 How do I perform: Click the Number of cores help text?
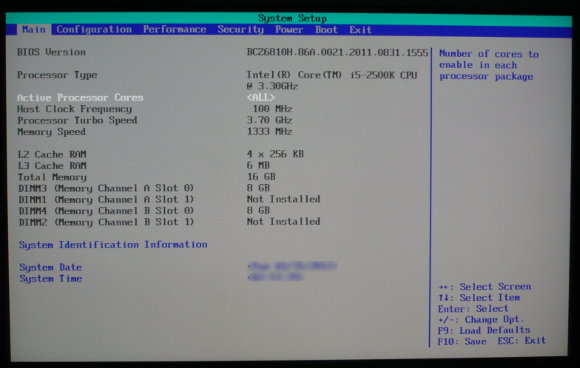[489, 65]
